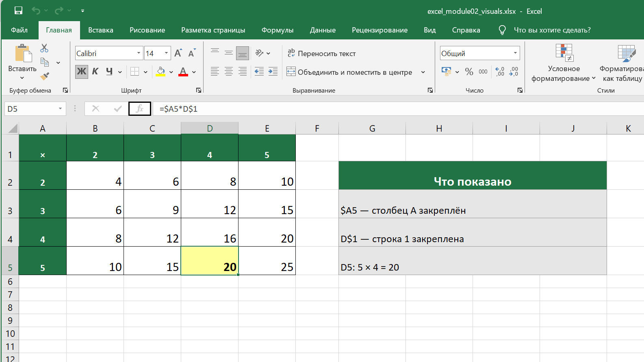This screenshot has height=362, width=644.
Task: Apply the percent style
Action: pyautogui.click(x=469, y=72)
